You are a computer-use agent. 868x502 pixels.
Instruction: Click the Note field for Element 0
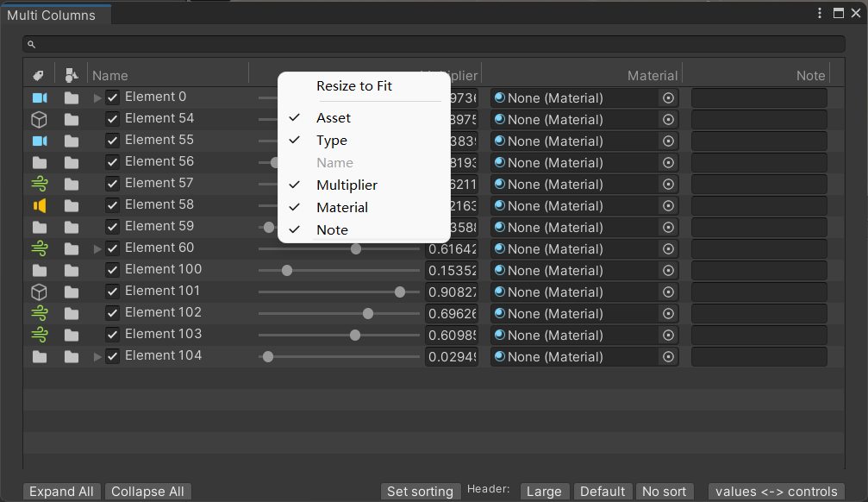[x=759, y=98]
